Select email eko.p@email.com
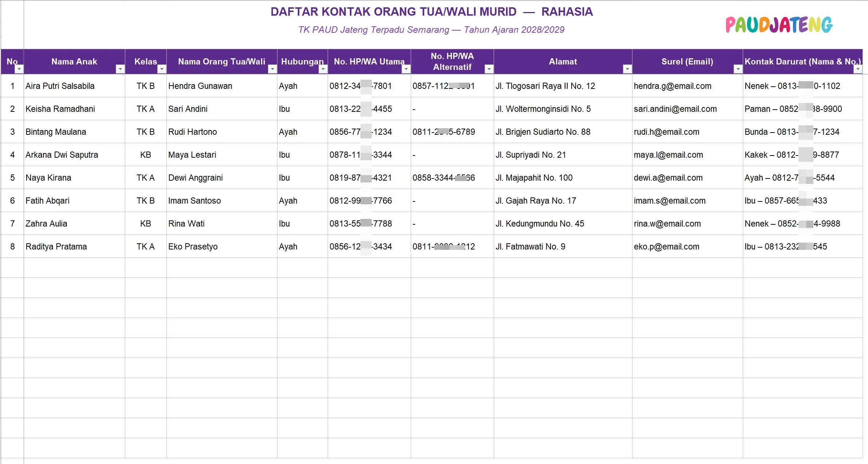868x464 pixels. tap(687, 247)
